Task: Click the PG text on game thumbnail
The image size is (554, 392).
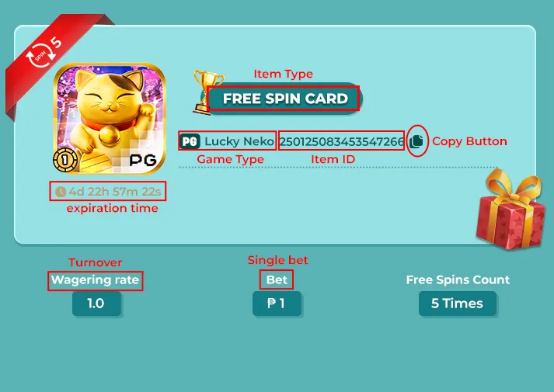Action: pyautogui.click(x=143, y=160)
